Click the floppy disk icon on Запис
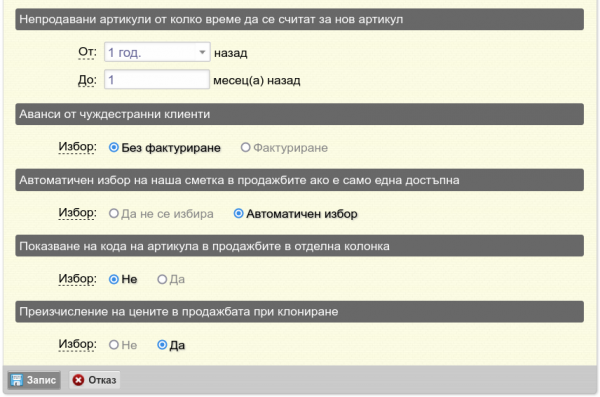 click(16, 380)
